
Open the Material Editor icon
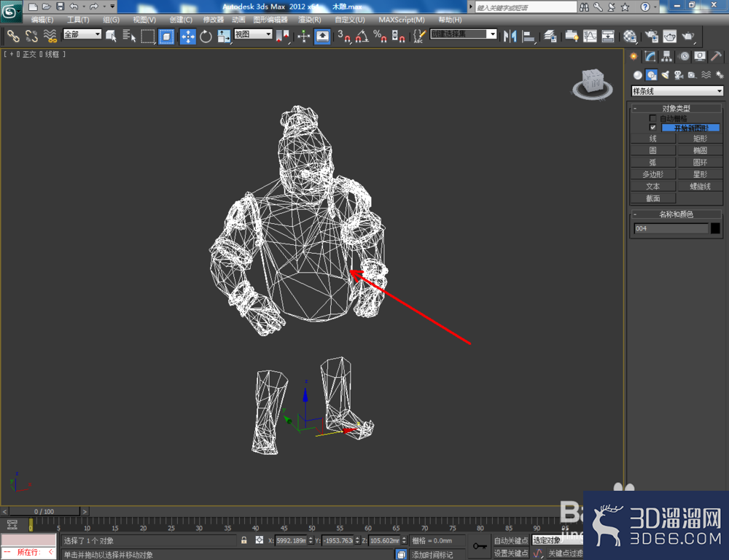click(x=630, y=36)
